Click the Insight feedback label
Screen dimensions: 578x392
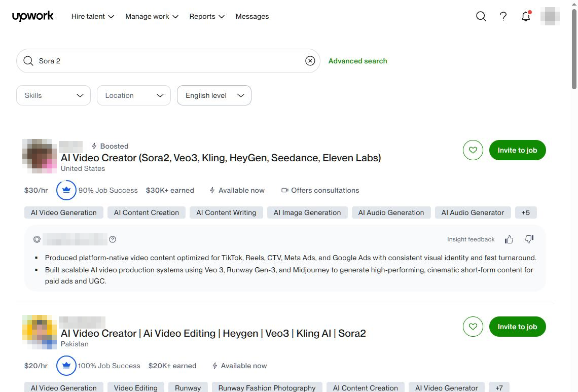pos(471,239)
